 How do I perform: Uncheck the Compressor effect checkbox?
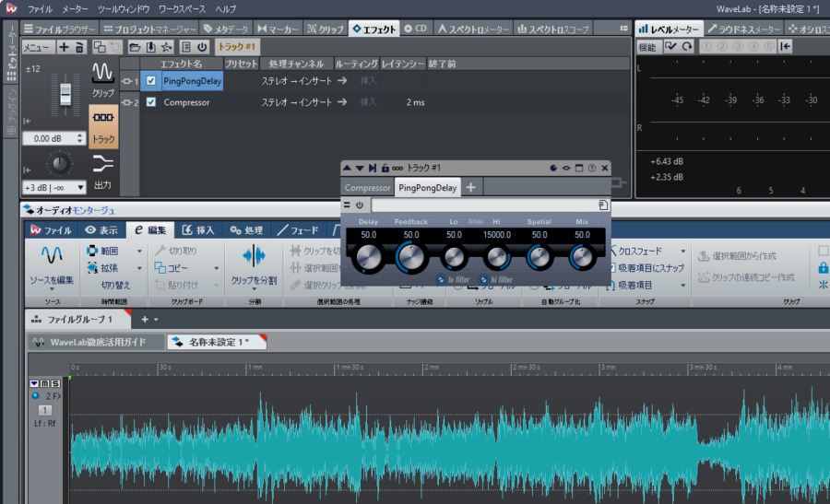(x=151, y=102)
